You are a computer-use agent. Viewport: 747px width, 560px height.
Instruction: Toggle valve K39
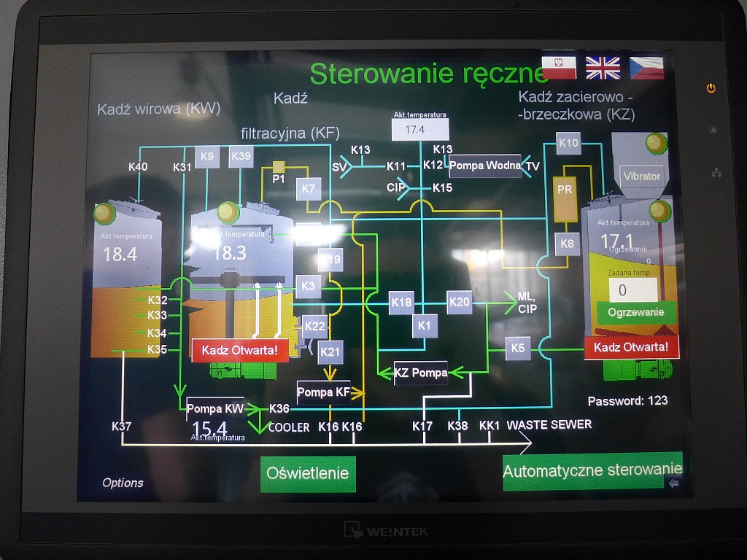point(241,157)
